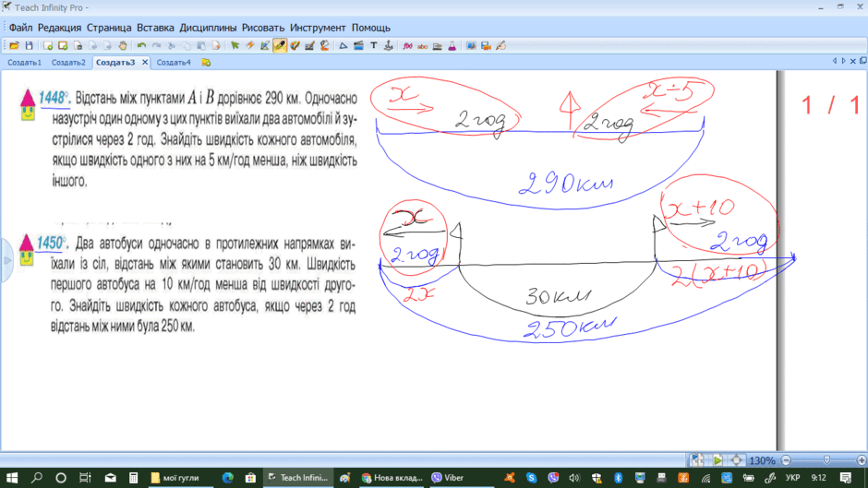Screen dimensions: 868x488
Task: Click the last toolbar pen annotation icon
Action: [x=501, y=46]
